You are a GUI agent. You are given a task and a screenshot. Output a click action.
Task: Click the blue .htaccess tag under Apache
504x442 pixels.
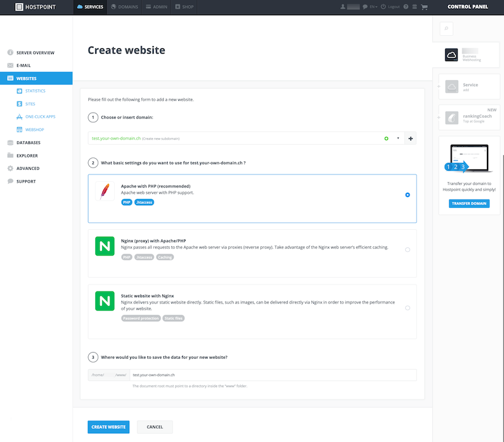pos(144,202)
